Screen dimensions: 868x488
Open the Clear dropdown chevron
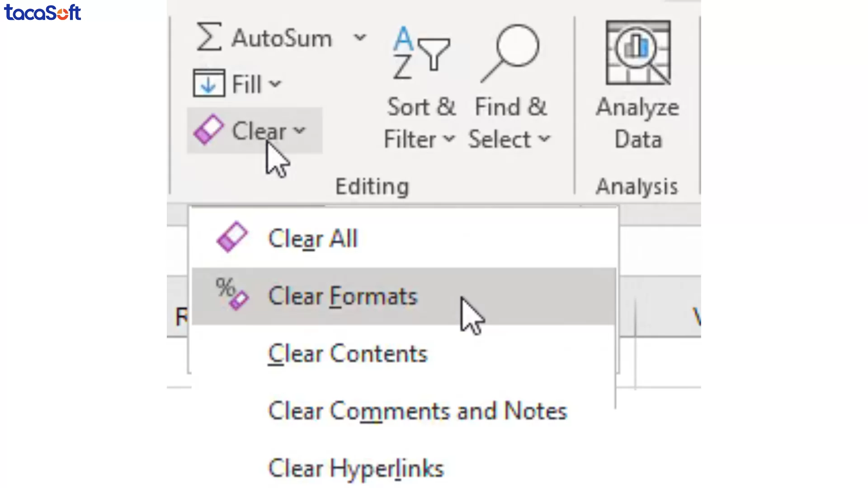point(300,131)
